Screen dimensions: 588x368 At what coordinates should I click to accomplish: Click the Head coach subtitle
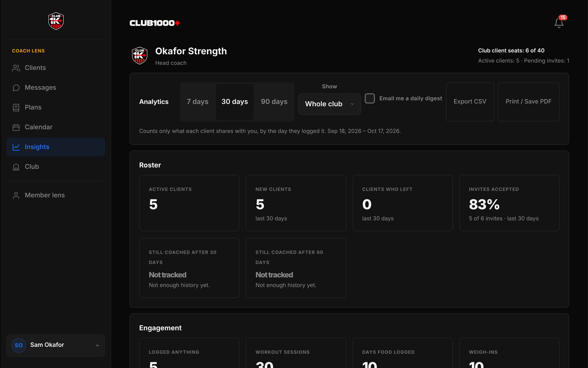click(x=171, y=63)
